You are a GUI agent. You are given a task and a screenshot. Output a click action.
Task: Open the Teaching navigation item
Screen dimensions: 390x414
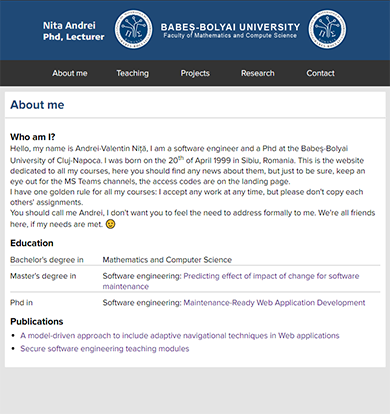coord(132,73)
